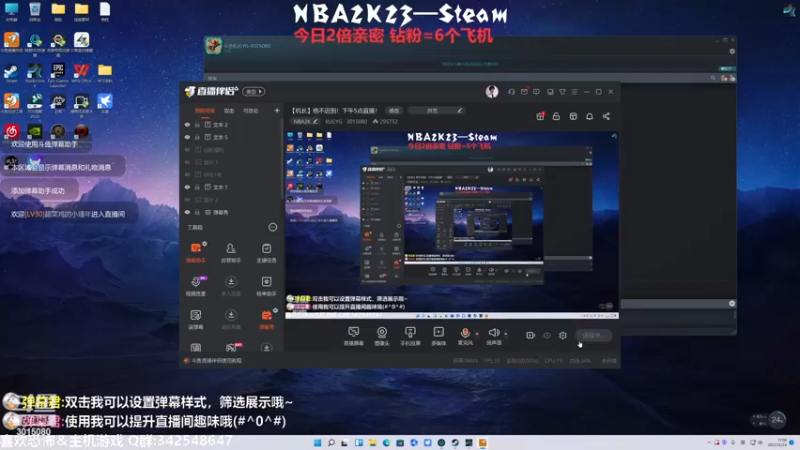This screenshot has height=450, width=800.
Task: Open the hamburger main menu
Action: [x=574, y=92]
